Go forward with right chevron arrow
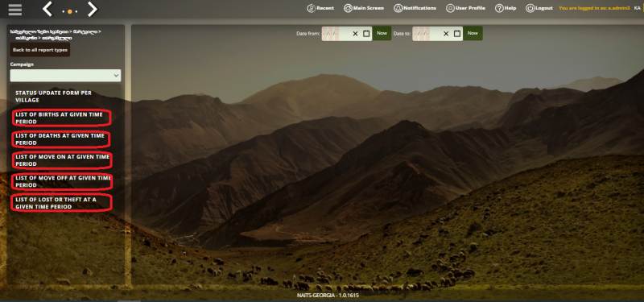The image size is (644, 302). point(93,9)
